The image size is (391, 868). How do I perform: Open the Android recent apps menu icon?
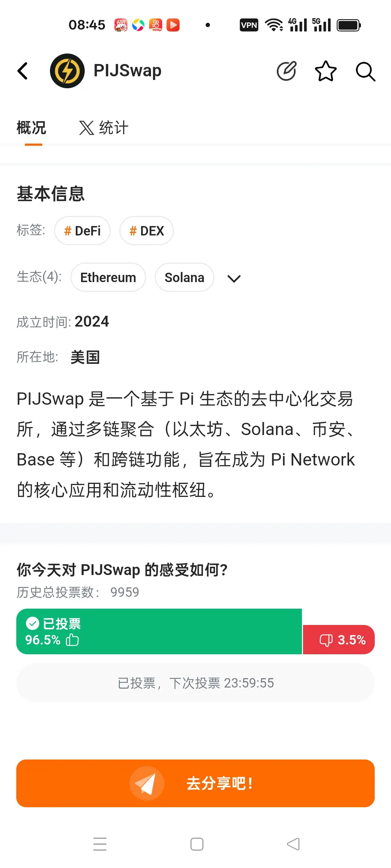pos(100,844)
